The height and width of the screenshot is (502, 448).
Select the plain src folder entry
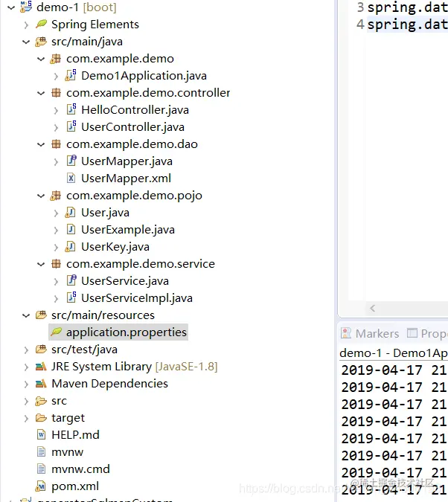[x=59, y=401]
